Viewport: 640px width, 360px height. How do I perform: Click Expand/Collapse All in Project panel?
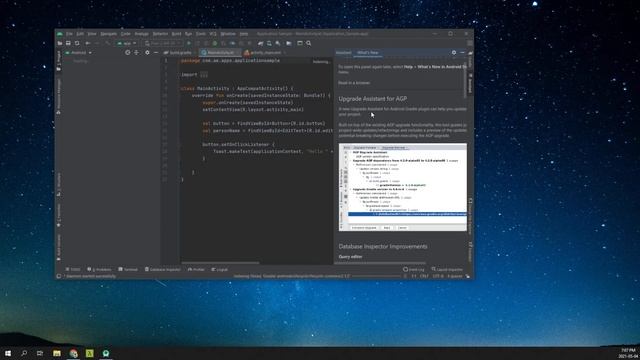tap(136, 53)
